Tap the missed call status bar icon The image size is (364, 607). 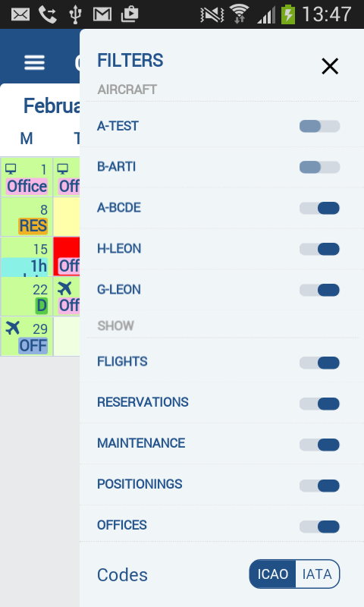click(48, 14)
